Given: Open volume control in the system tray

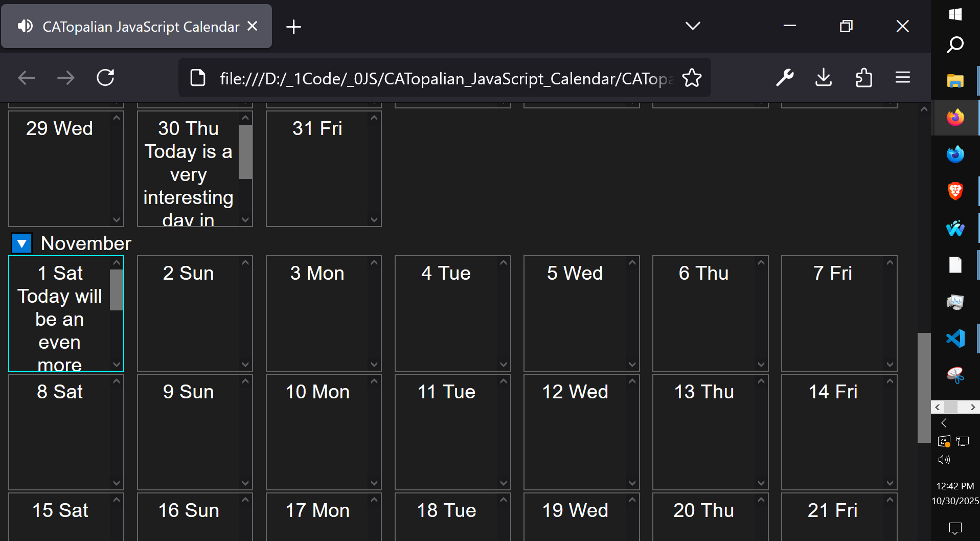Looking at the screenshot, I should [944, 459].
